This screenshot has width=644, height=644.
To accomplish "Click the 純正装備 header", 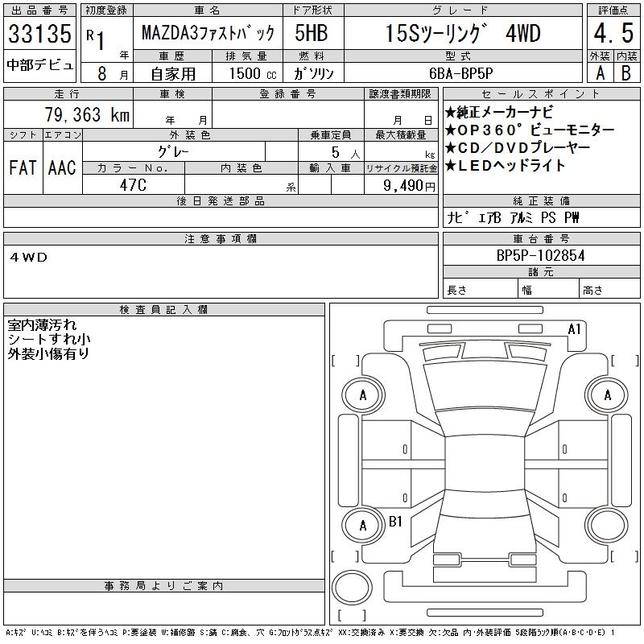I will tap(541, 200).
